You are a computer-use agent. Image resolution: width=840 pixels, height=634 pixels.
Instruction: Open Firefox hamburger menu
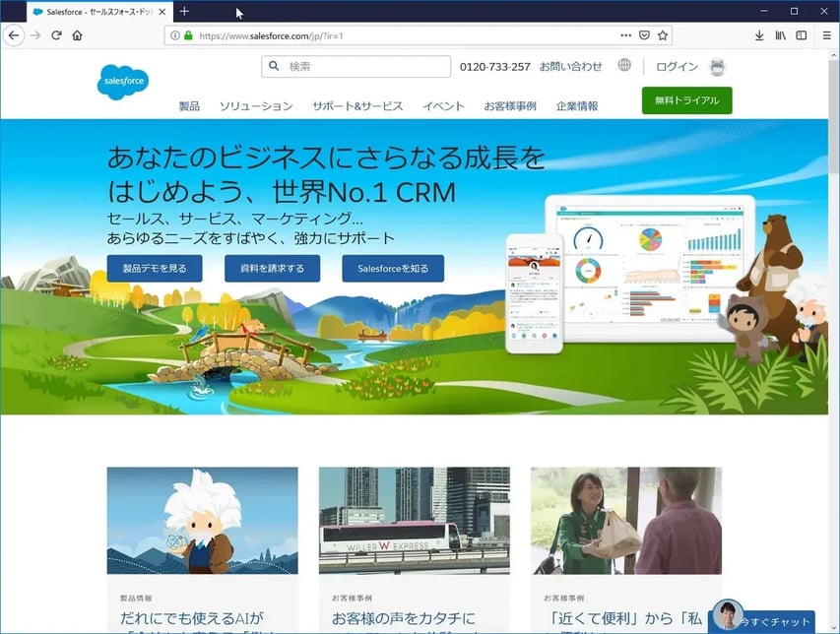click(826, 35)
